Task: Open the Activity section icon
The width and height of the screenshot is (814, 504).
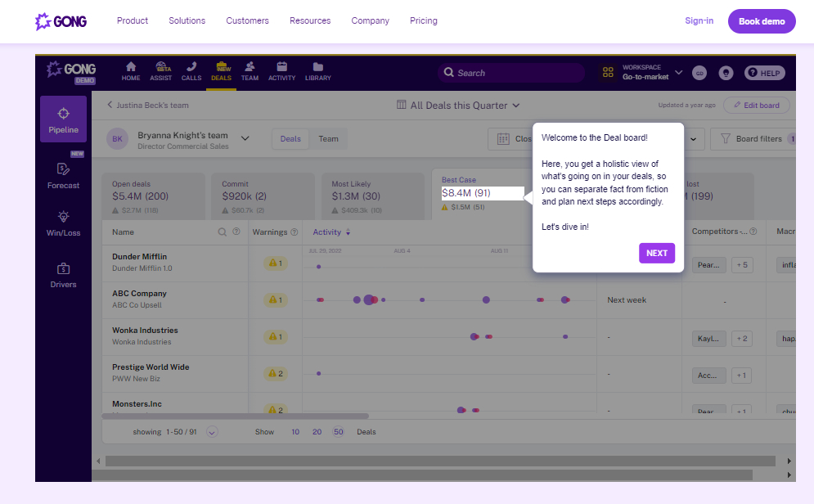Action: pyautogui.click(x=281, y=72)
